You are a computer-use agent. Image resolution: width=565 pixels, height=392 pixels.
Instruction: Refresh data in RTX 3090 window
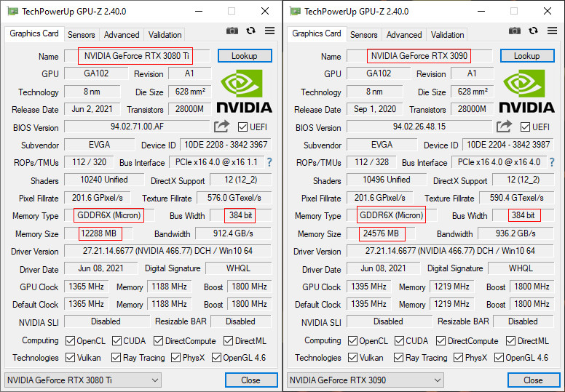[x=533, y=31]
